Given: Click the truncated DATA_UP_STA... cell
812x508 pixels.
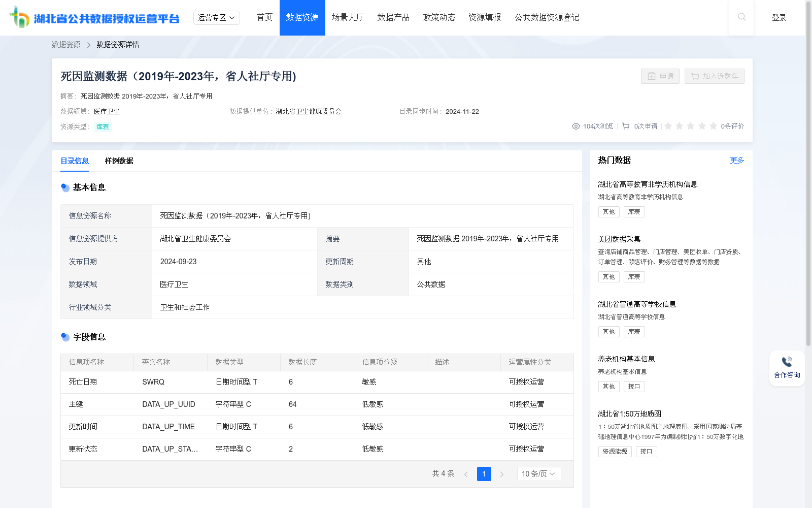Looking at the screenshot, I should [170, 449].
